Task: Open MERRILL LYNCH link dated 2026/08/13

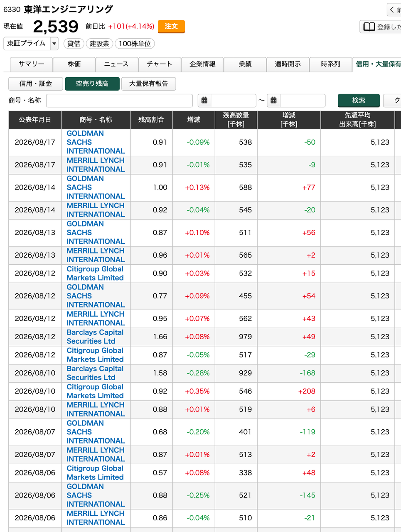Action: (x=96, y=255)
